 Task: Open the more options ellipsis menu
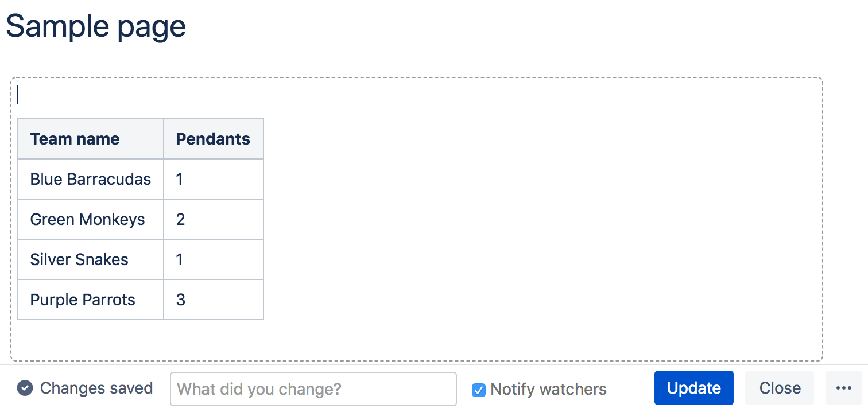click(843, 388)
